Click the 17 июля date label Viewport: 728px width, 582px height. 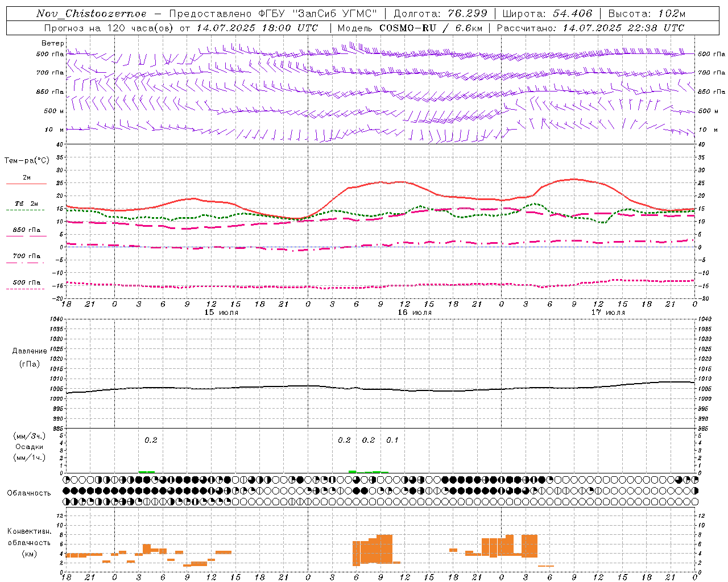pos(608,313)
